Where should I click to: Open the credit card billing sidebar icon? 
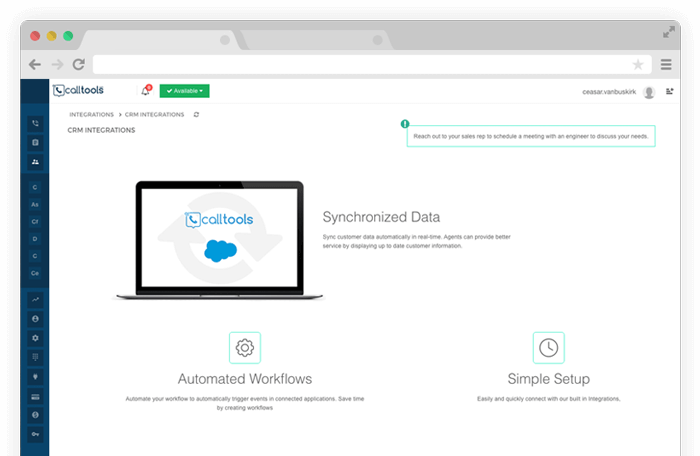click(x=35, y=396)
